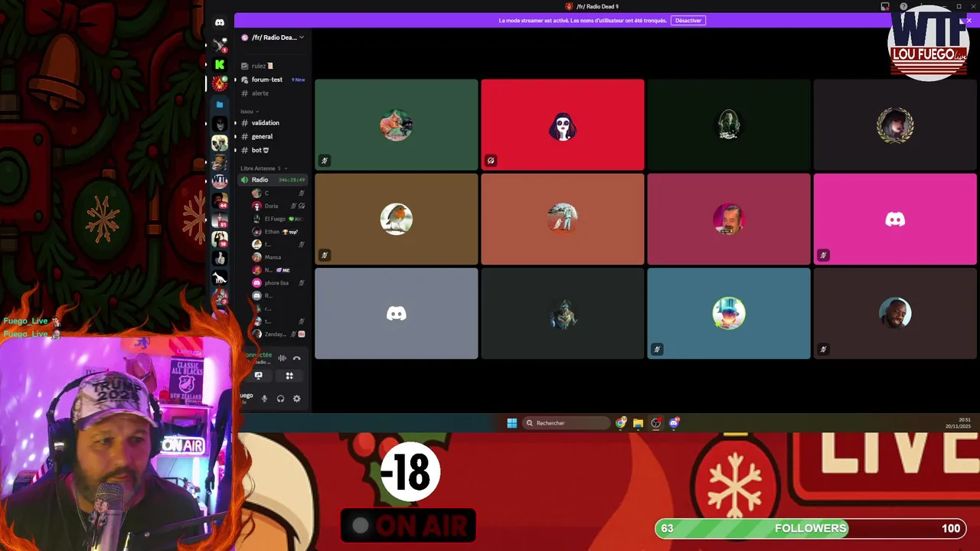The height and width of the screenshot is (551, 980).
Task: Click the Radio voice channel speaker icon
Action: (244, 180)
